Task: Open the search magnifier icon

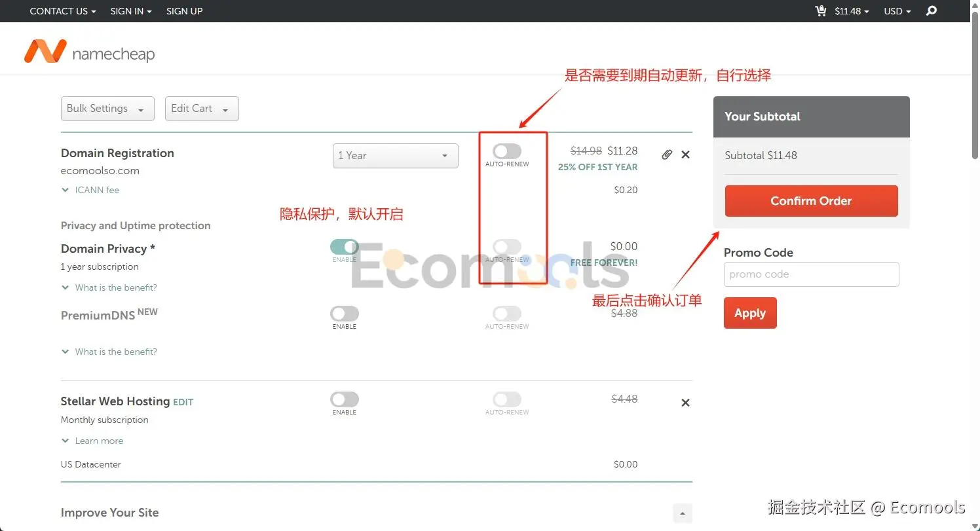Action: click(932, 11)
